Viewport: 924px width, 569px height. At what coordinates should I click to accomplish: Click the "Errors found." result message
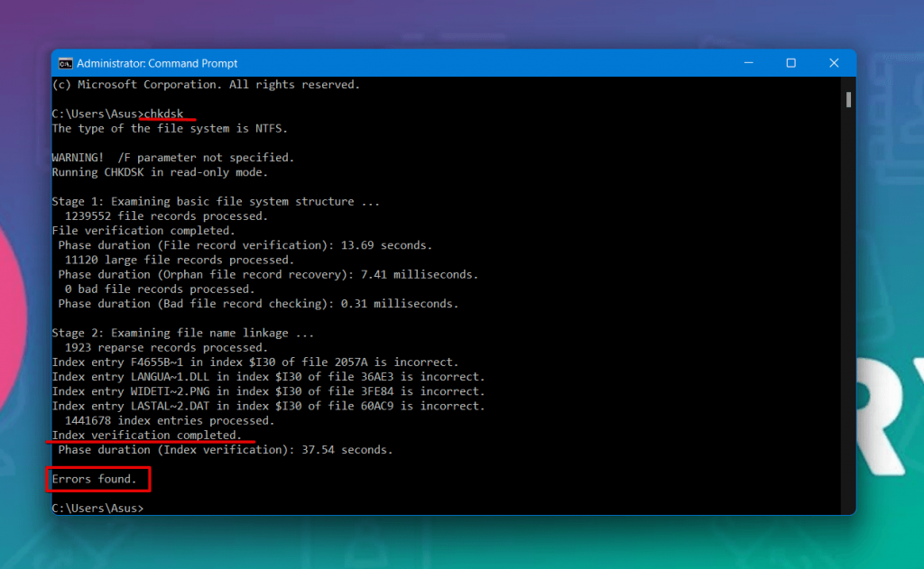coord(95,479)
